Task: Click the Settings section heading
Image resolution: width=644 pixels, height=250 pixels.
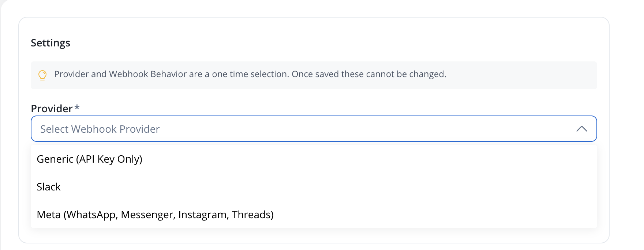Action: tap(50, 43)
